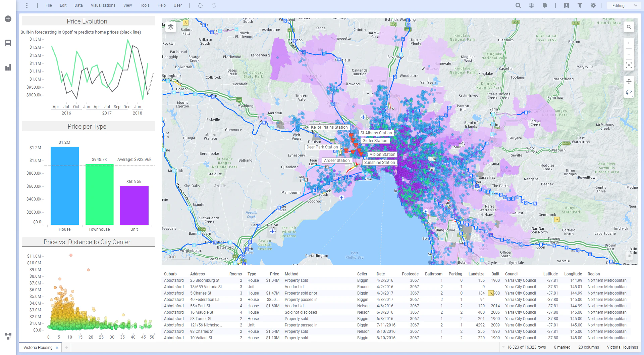This screenshot has width=644, height=355.
Task: Select the 25 Bloomburg St row in the table
Action: click(x=205, y=280)
